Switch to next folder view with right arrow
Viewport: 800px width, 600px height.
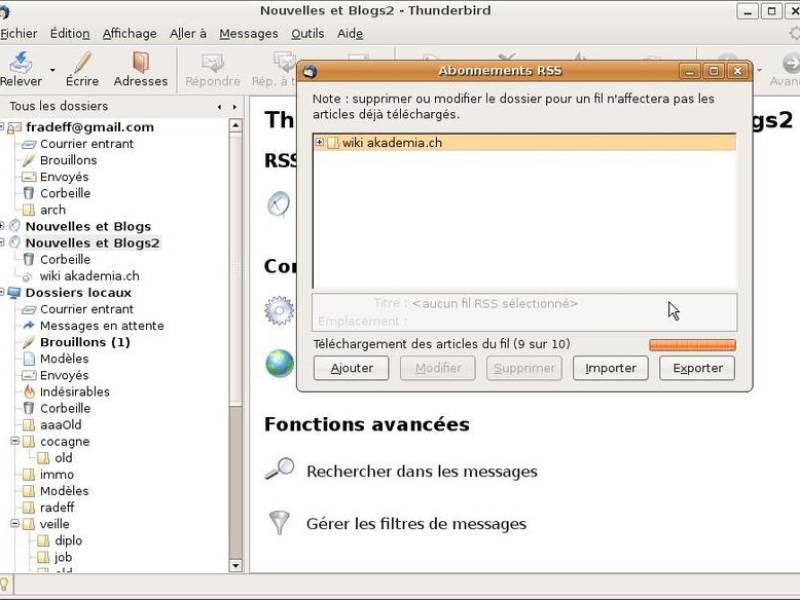click(235, 107)
